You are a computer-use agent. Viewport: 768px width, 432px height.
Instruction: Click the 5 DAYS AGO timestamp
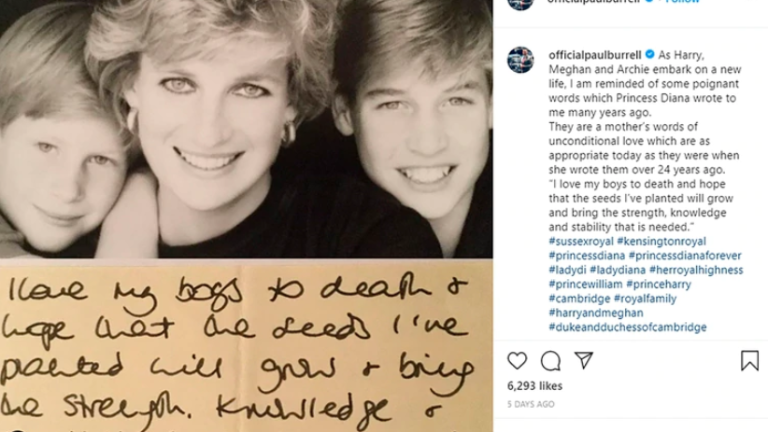tap(530, 404)
